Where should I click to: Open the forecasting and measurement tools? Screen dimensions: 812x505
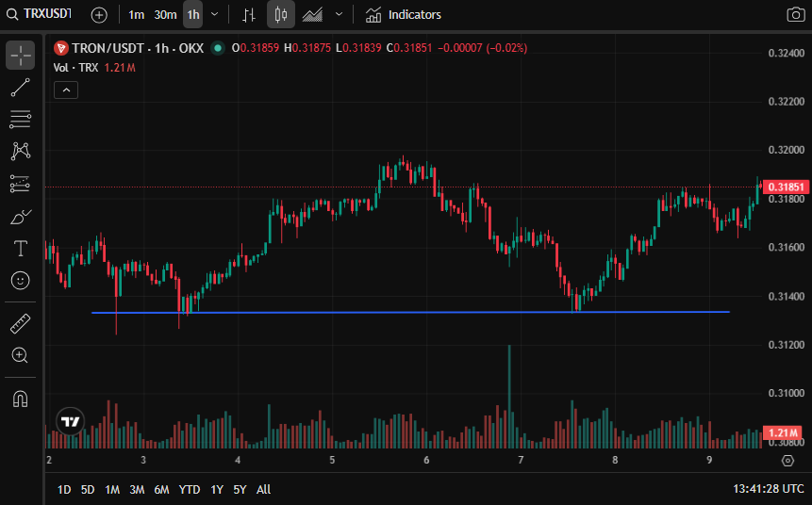pyautogui.click(x=20, y=184)
